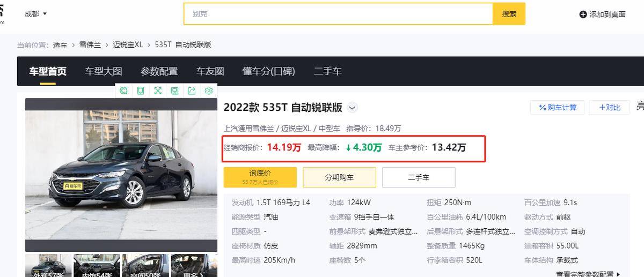The width and height of the screenshot is (644, 277).
Task: Click the 轴距 2829mm spec
Action: (353, 245)
